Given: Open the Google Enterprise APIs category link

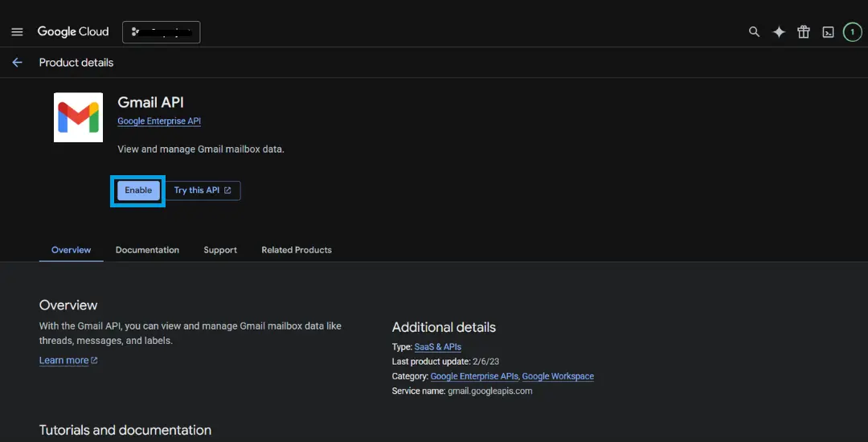Looking at the screenshot, I should click(474, 376).
